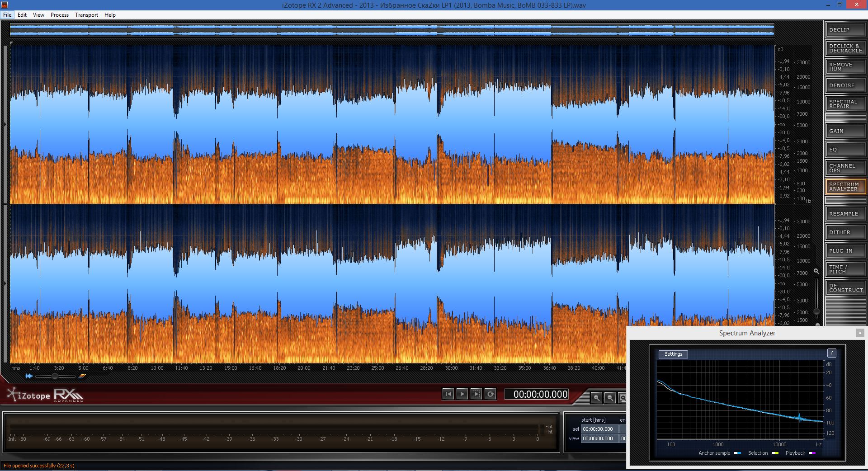
Task: Click the iZotope RX Advanced logo
Action: (45, 395)
